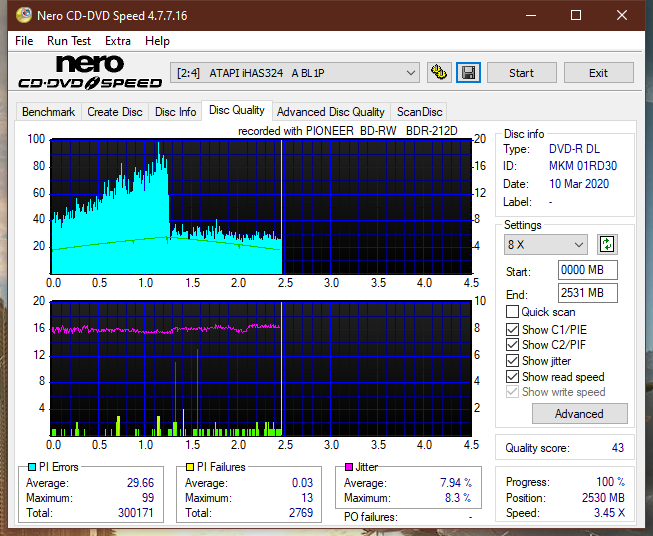The image size is (653, 536).
Task: Uncheck Show C1/PIE
Action: click(x=512, y=329)
